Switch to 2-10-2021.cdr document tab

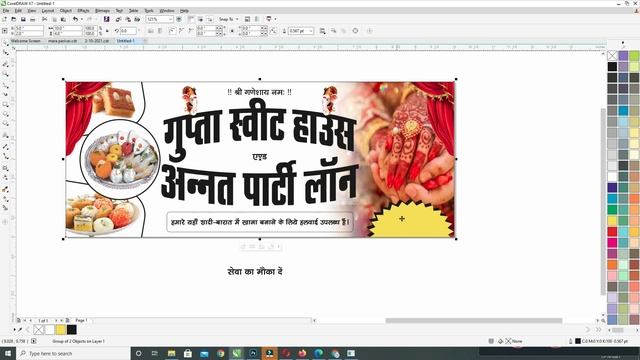(x=97, y=41)
